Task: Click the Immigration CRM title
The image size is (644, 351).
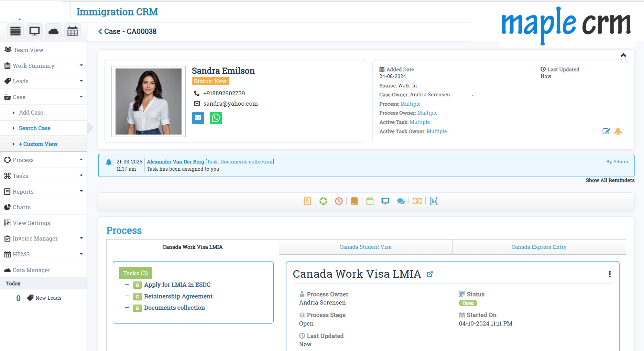Action: coord(117,12)
